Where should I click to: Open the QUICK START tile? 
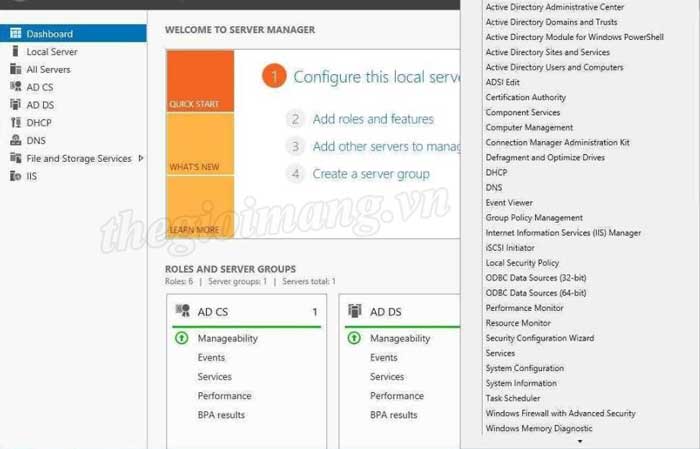200,81
